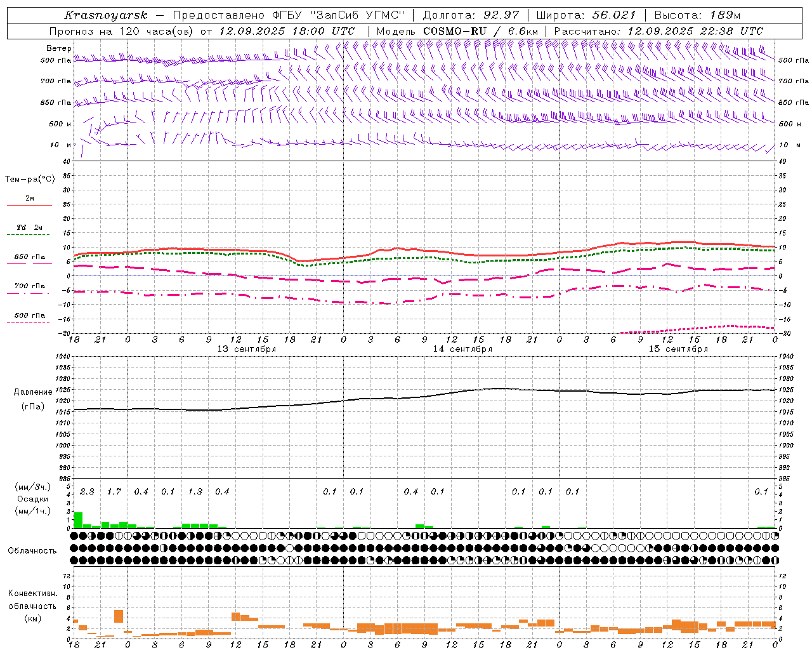This screenshot has width=812, height=650.
Task: Click the 'Осадки' precipitation label
Action: 33,499
